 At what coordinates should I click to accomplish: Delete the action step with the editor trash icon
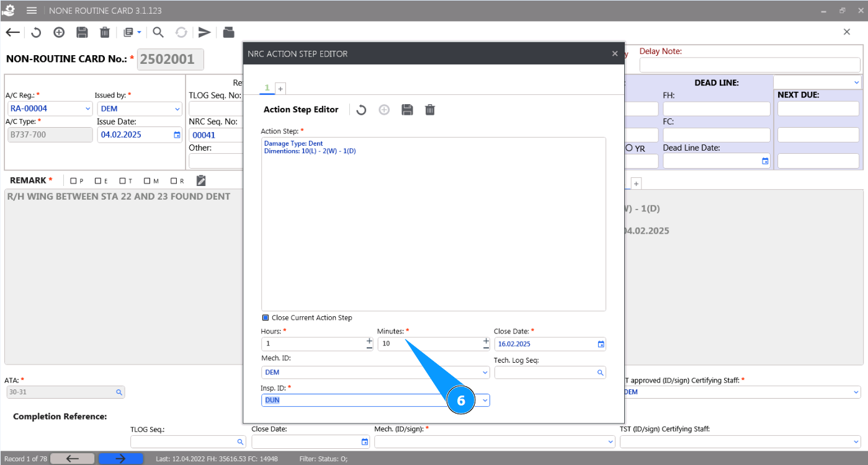point(430,110)
